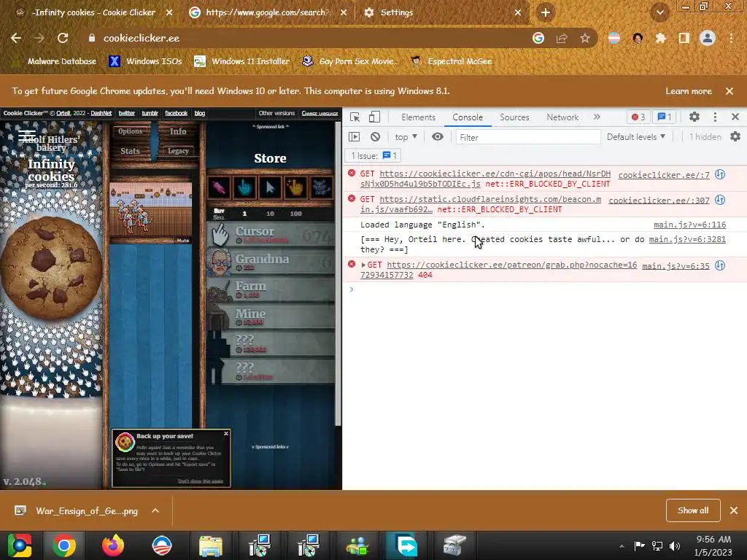
Task: Click the DevTools inspect element picker icon
Action: 355,117
